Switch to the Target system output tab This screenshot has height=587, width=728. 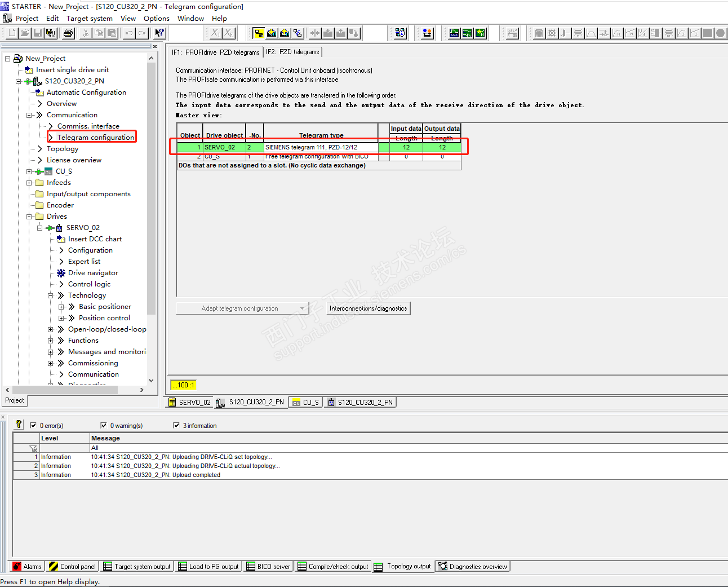coord(137,567)
